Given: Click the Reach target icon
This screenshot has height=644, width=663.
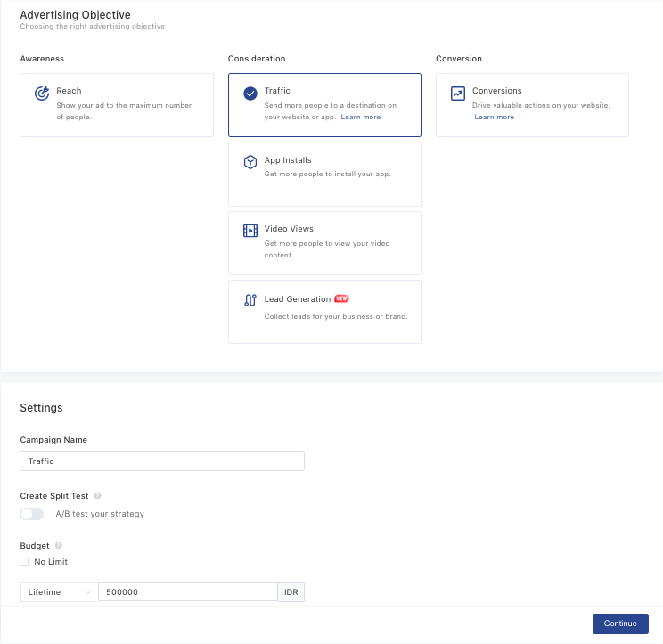Looking at the screenshot, I should 42,93.
